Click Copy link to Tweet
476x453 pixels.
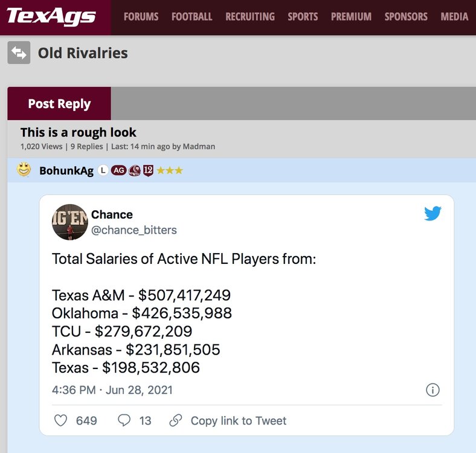(x=238, y=421)
